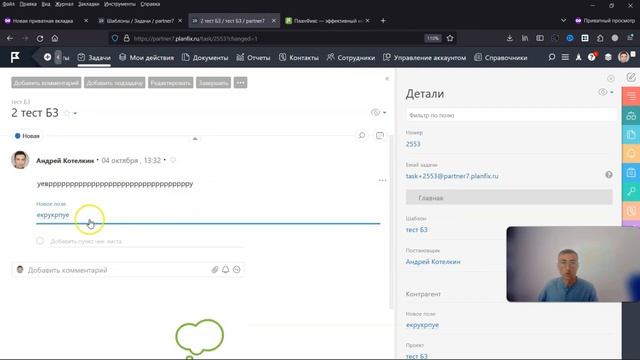
Task: Open Отчеты navigation tab
Action: click(x=253, y=58)
